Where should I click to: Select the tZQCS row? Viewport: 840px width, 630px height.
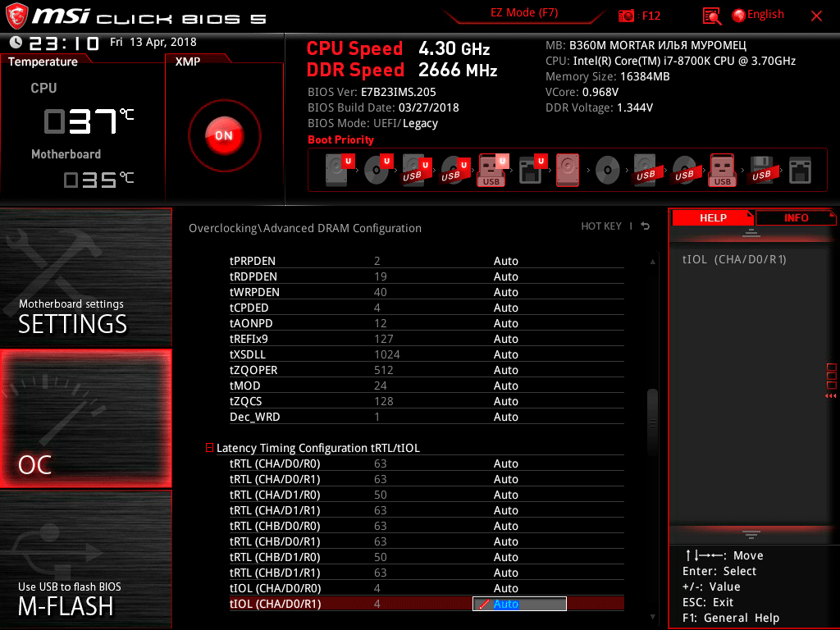[427, 401]
